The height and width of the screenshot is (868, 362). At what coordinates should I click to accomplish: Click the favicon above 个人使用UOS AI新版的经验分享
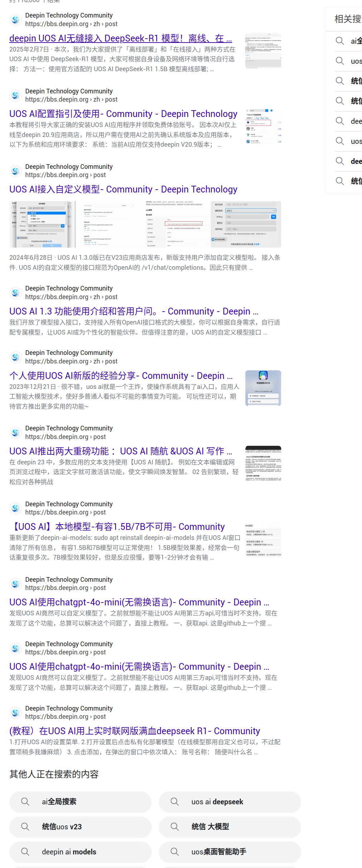[15, 357]
